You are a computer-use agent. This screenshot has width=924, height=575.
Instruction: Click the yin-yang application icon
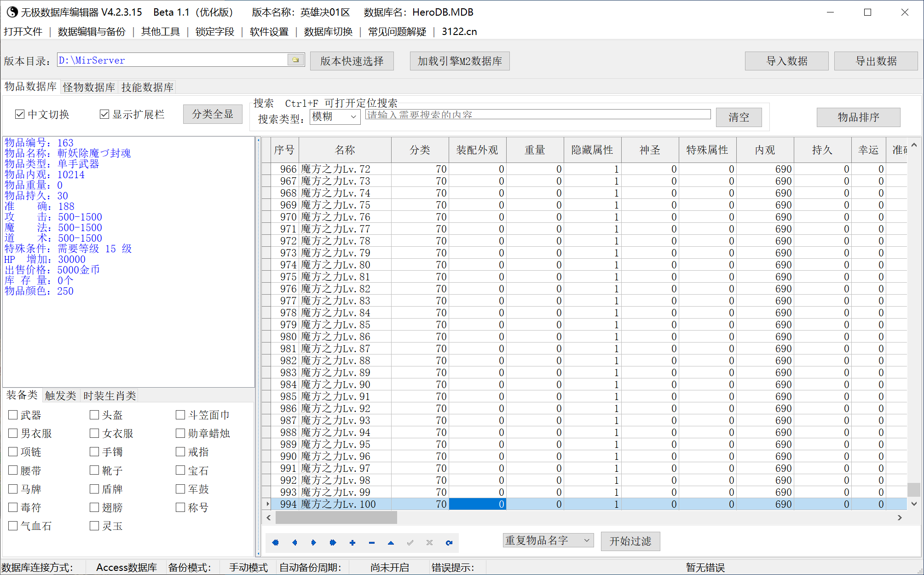pos(12,12)
